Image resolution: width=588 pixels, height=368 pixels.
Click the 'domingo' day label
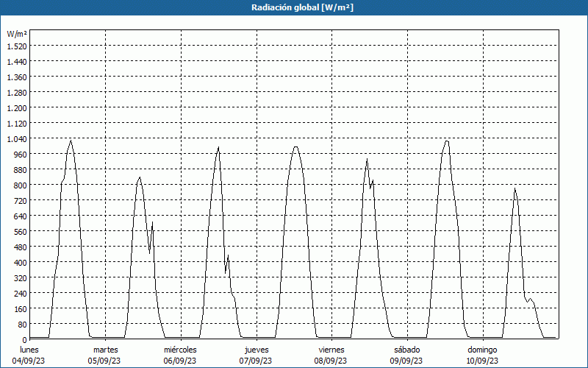(x=482, y=350)
